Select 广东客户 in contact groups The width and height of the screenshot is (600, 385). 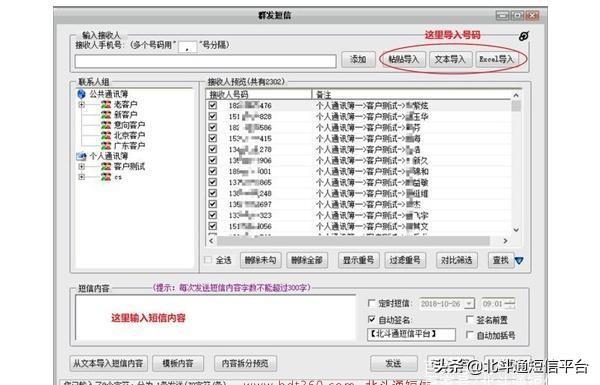[129, 146]
